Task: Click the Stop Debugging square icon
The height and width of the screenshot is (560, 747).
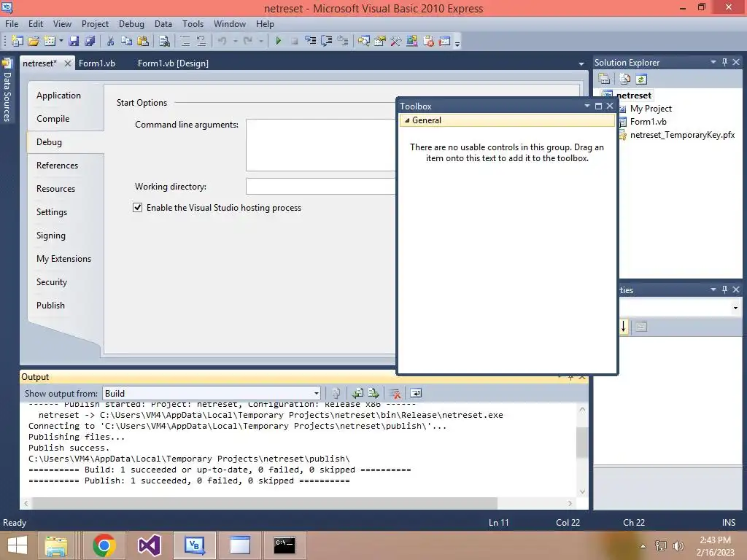Action: coord(295,41)
